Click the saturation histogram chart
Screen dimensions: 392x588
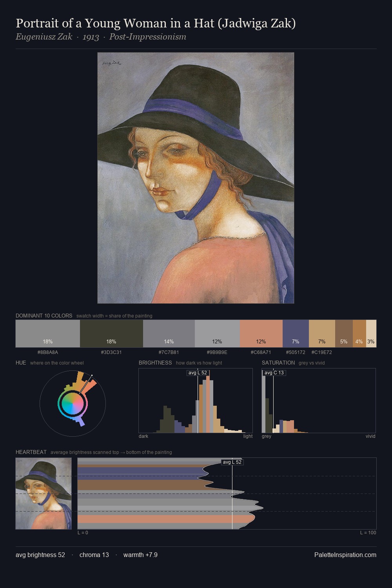(319, 401)
